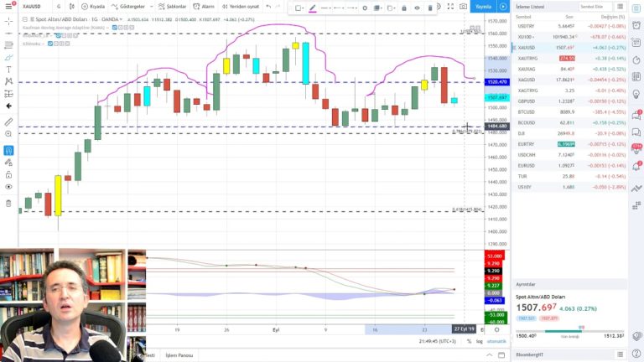The width and height of the screenshot is (644, 362).
Task: Click the magnet mode icon
Action: (x=8, y=150)
